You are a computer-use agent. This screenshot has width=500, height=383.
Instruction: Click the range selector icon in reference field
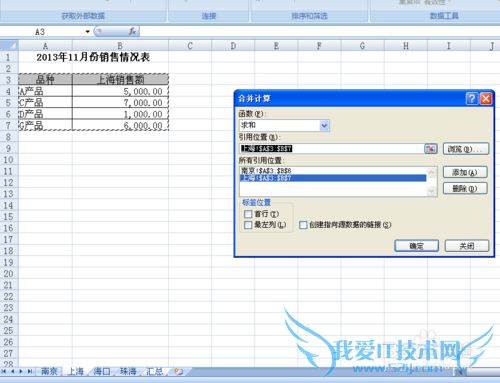(430, 149)
